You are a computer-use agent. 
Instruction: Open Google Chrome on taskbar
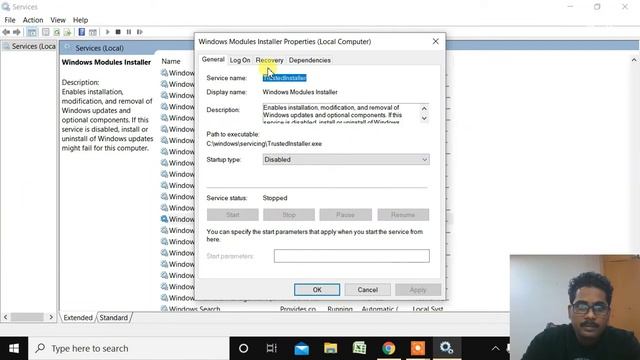point(389,348)
